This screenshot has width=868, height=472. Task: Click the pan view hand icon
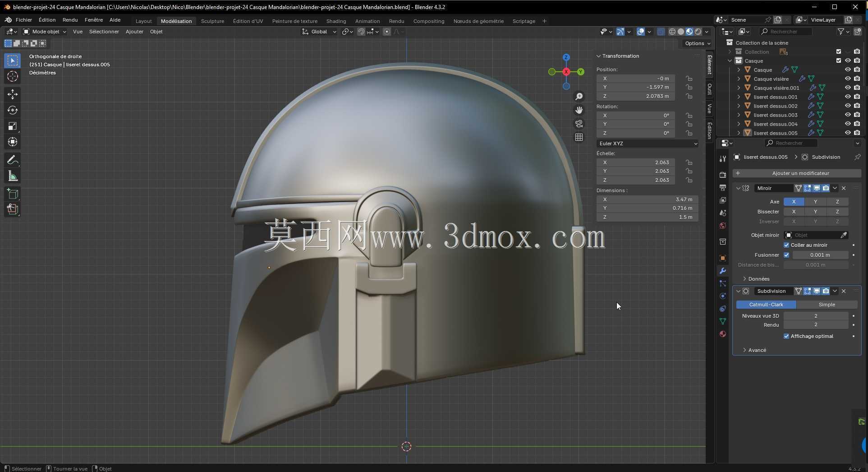click(x=579, y=110)
